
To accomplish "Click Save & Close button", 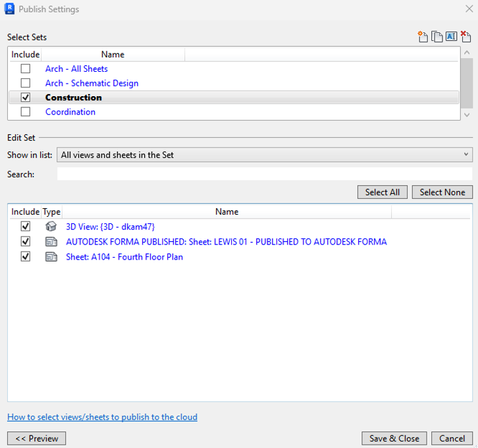I will click(394, 438).
